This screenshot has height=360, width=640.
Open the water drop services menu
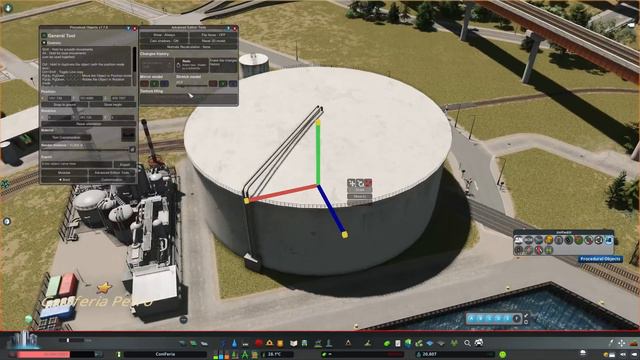pyautogui.click(x=234, y=343)
